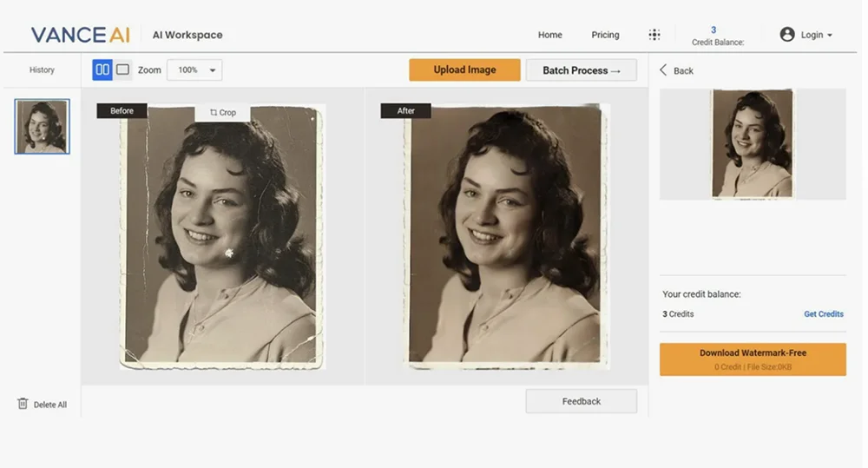This screenshot has height=468, width=868.
Task: Open the Pricing page
Action: coord(605,35)
